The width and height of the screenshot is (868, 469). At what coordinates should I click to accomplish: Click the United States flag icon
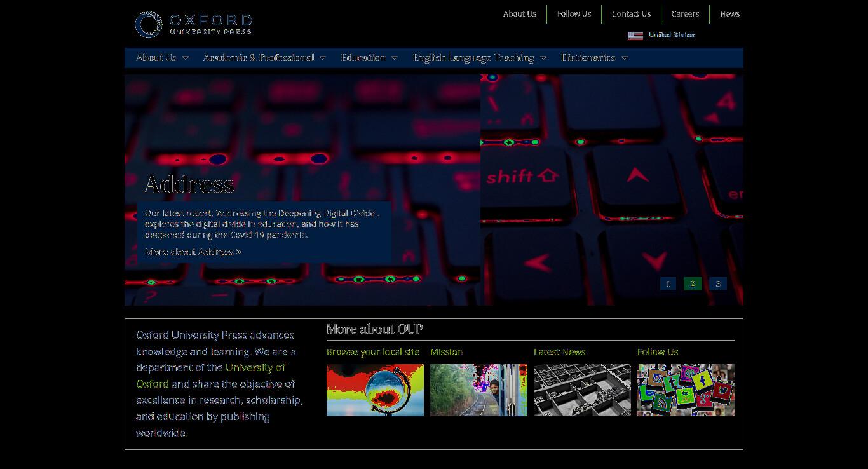point(635,36)
